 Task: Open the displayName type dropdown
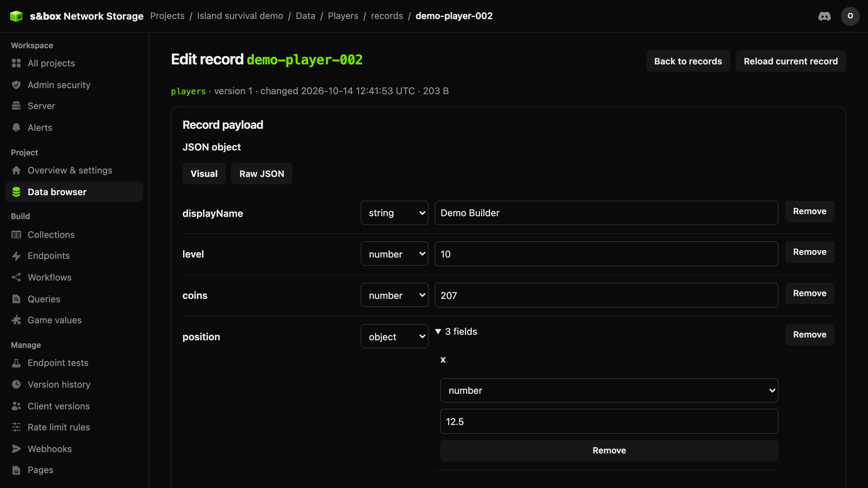click(x=394, y=213)
